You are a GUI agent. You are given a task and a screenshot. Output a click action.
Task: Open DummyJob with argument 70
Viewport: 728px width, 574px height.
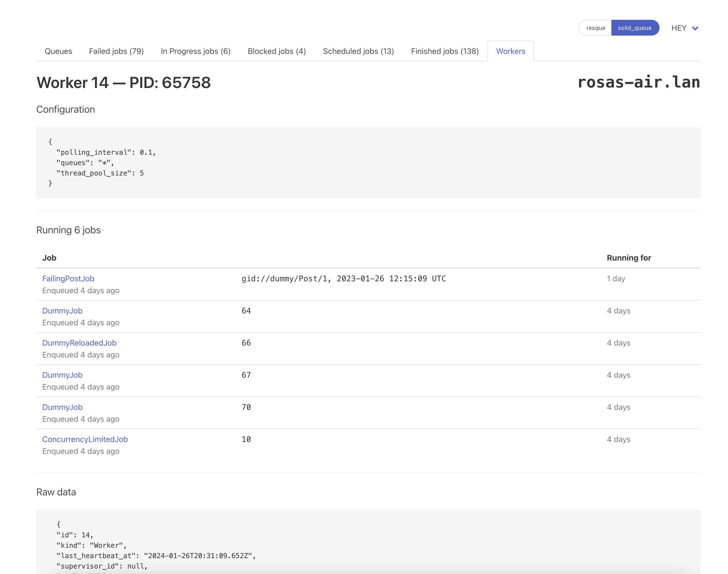pos(62,407)
